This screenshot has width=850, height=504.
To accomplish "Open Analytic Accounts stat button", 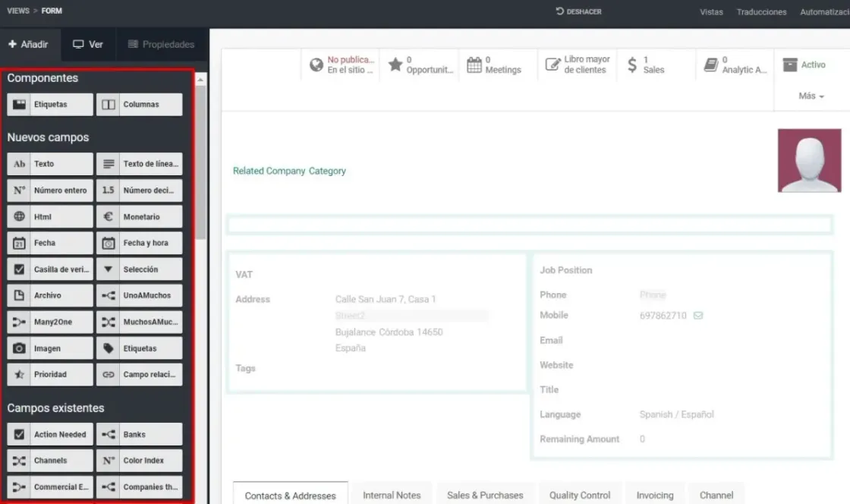I will 735,65.
